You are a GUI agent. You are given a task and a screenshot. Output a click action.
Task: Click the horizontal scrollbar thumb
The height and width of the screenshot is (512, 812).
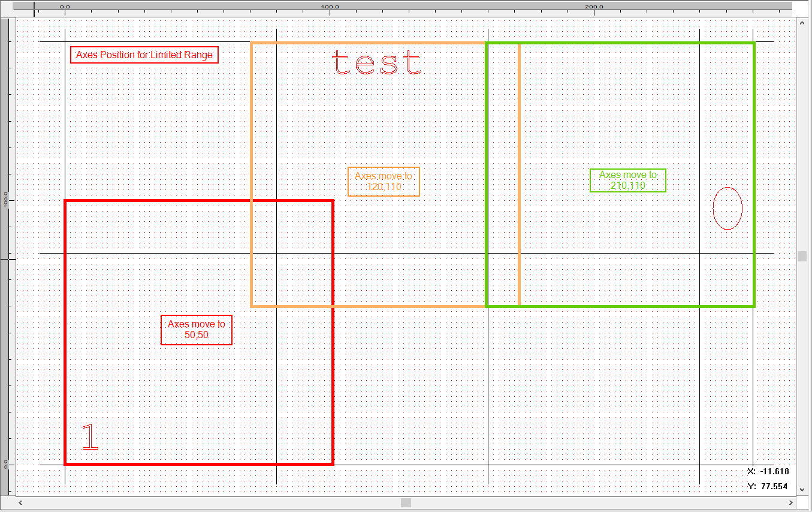pyautogui.click(x=406, y=502)
